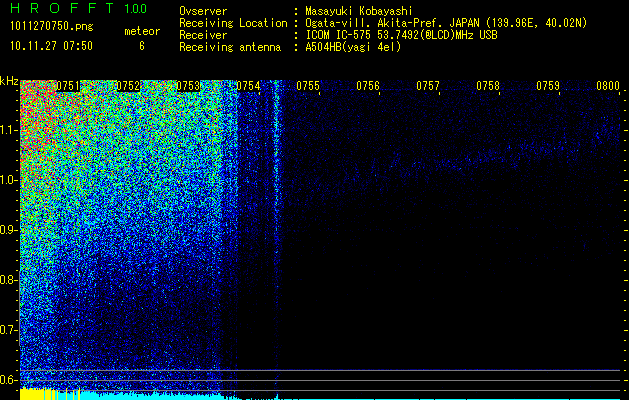Click the yellow signal level bar at bottom left
Viewport: 629px width, 400px height.
tap(38, 394)
